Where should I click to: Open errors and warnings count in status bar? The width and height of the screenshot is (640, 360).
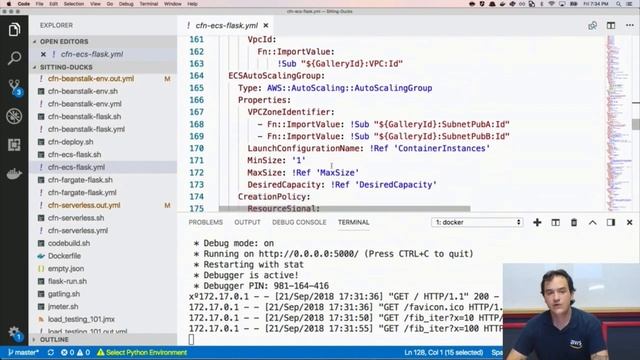coord(76,352)
